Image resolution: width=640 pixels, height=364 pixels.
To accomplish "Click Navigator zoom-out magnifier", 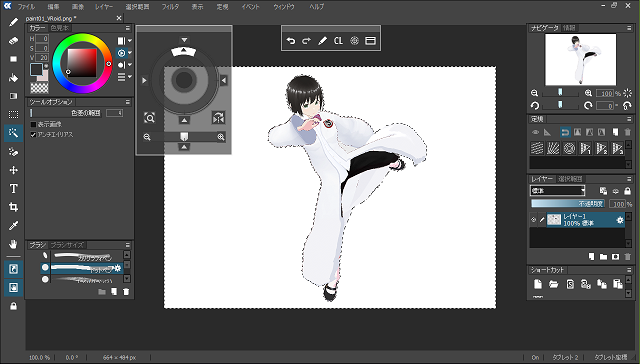I will coord(535,93).
